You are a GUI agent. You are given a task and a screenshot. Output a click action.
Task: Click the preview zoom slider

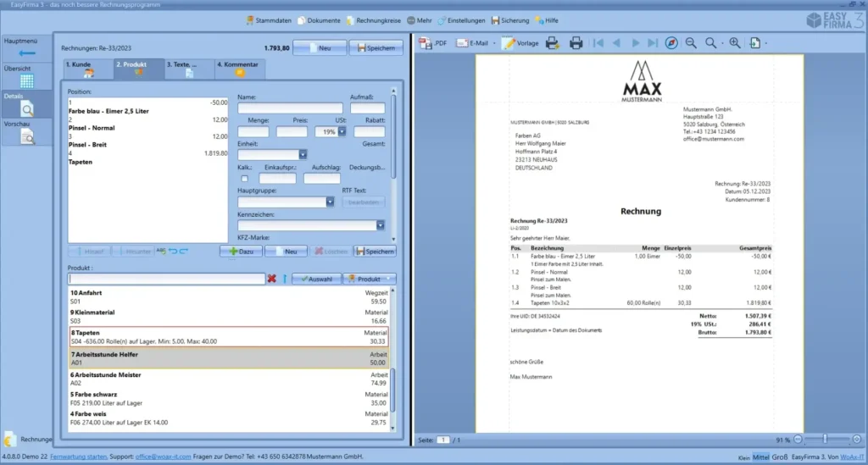point(824,440)
